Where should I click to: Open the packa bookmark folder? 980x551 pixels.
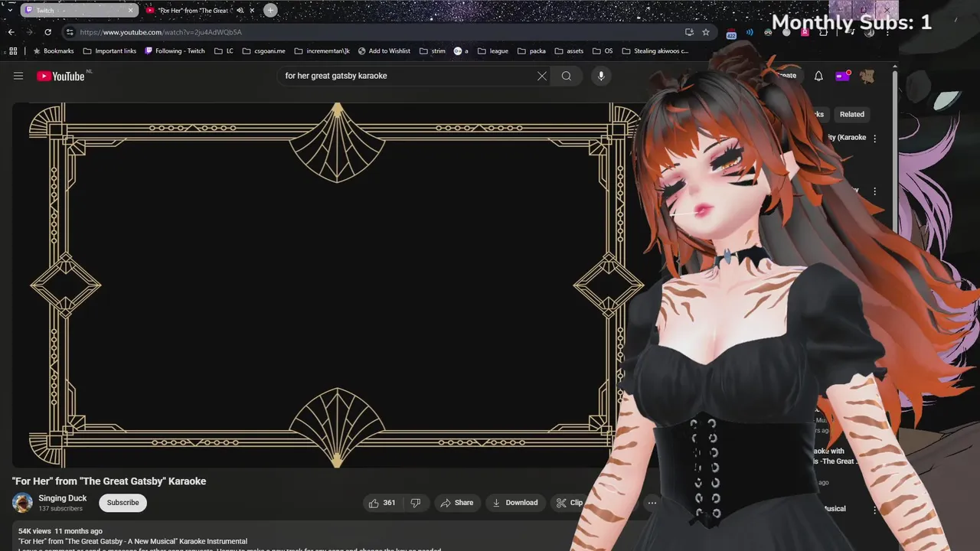(531, 51)
